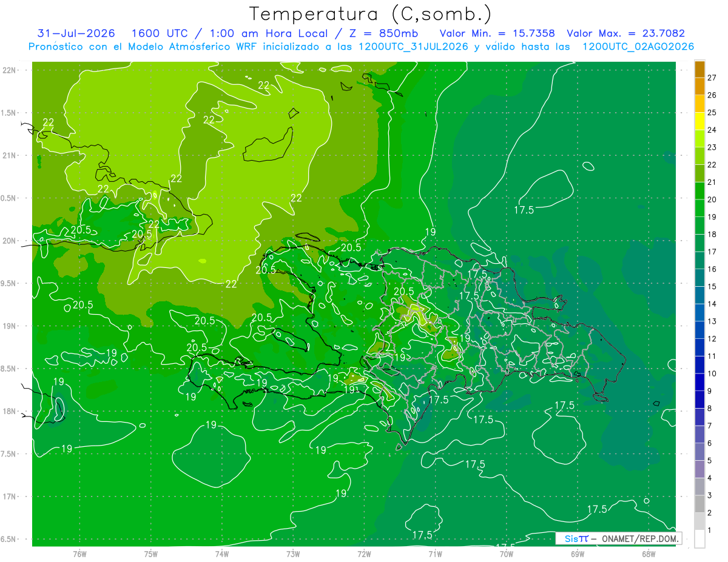The width and height of the screenshot is (728, 562).
Task: Select gray swatch between 2 and 3
Action: (x=699, y=504)
